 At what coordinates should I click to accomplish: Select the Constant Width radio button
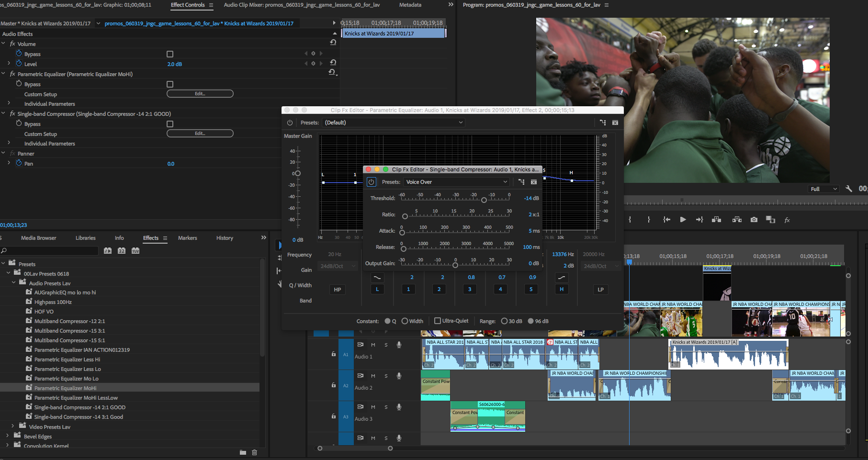click(x=405, y=321)
